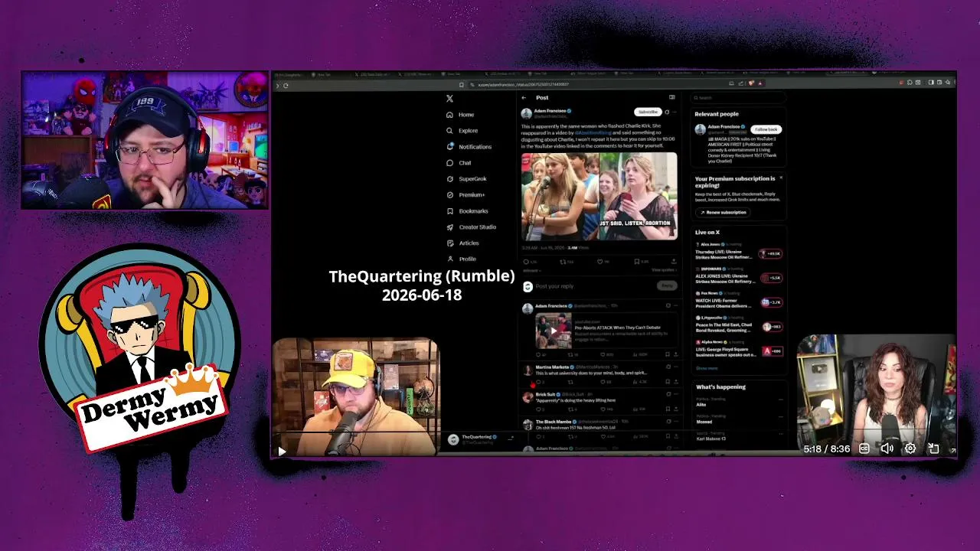980x551 pixels.
Task: Click the reply icon under the main post
Action: (x=526, y=262)
